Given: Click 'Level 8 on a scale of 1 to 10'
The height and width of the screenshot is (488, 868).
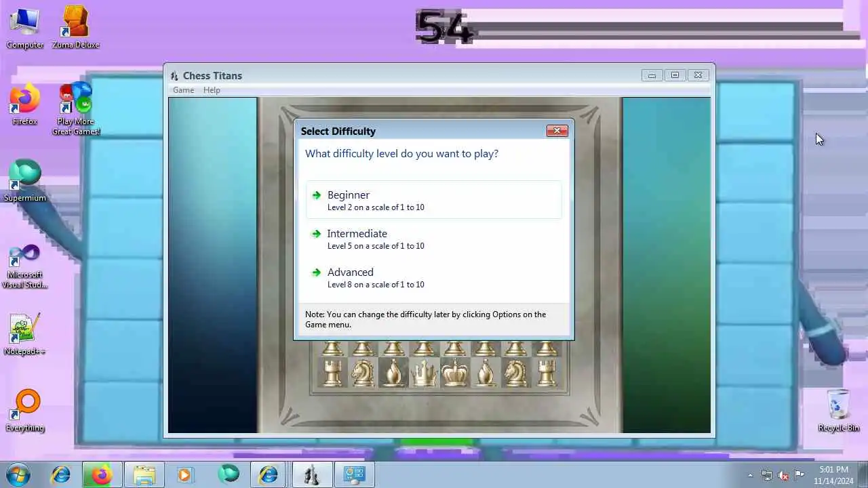Looking at the screenshot, I should pos(376,285).
